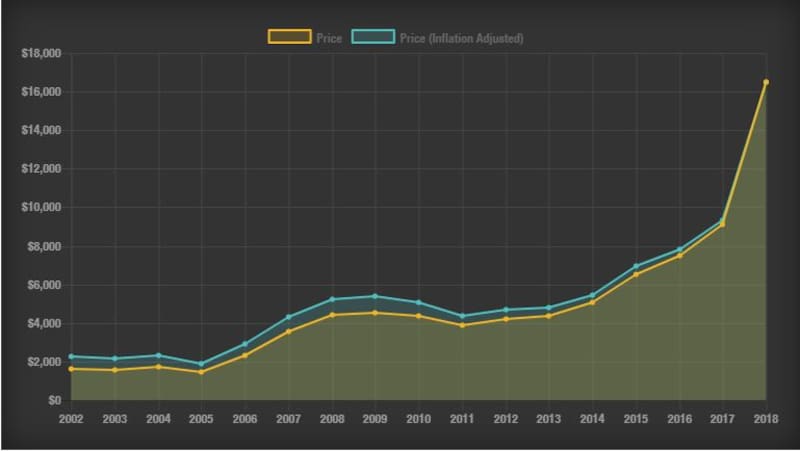
Task: Click the yellow Price point at 2005
Action: [x=201, y=372]
